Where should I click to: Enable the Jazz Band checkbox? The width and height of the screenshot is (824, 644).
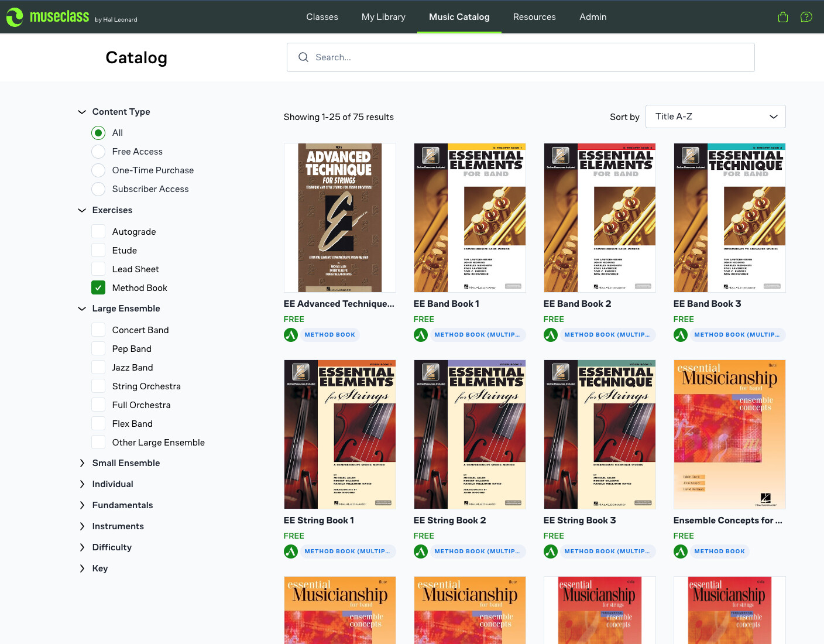pyautogui.click(x=98, y=368)
